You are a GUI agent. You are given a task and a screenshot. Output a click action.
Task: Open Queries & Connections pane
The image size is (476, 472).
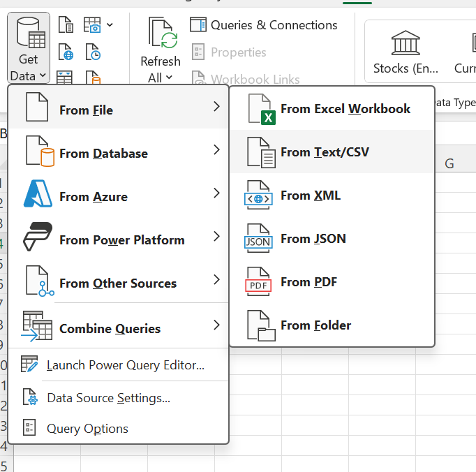(x=264, y=25)
